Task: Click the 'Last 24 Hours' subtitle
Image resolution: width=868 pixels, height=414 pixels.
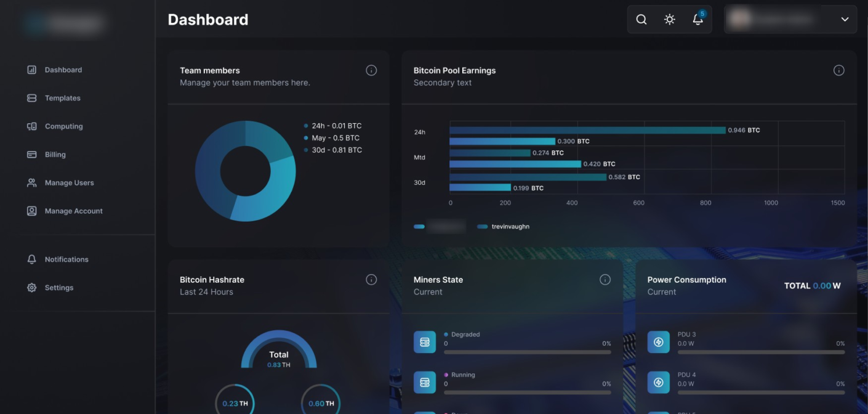Action: [x=206, y=292]
